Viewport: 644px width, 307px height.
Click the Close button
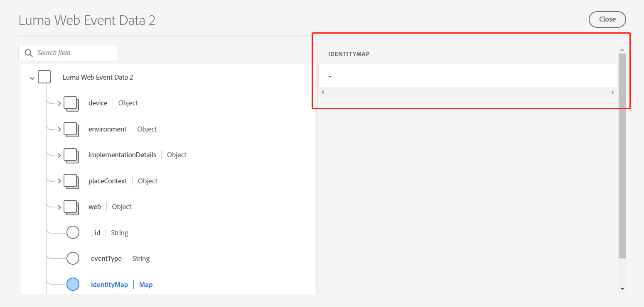(x=607, y=19)
